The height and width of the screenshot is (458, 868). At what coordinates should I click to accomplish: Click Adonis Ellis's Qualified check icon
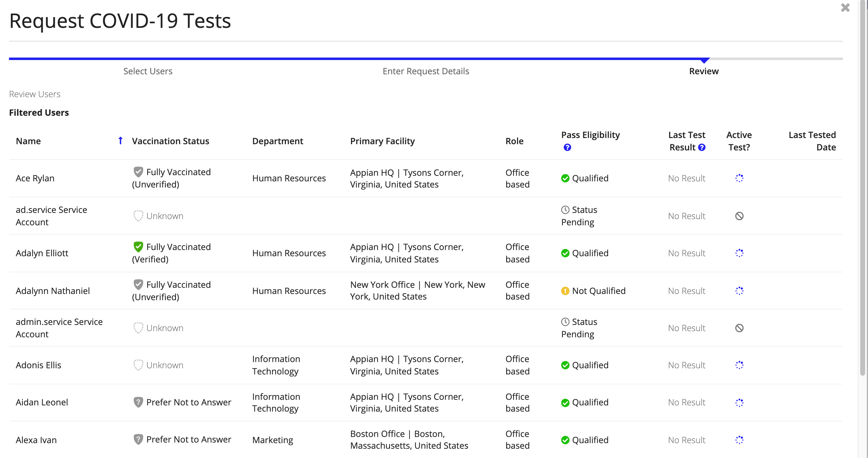click(565, 365)
